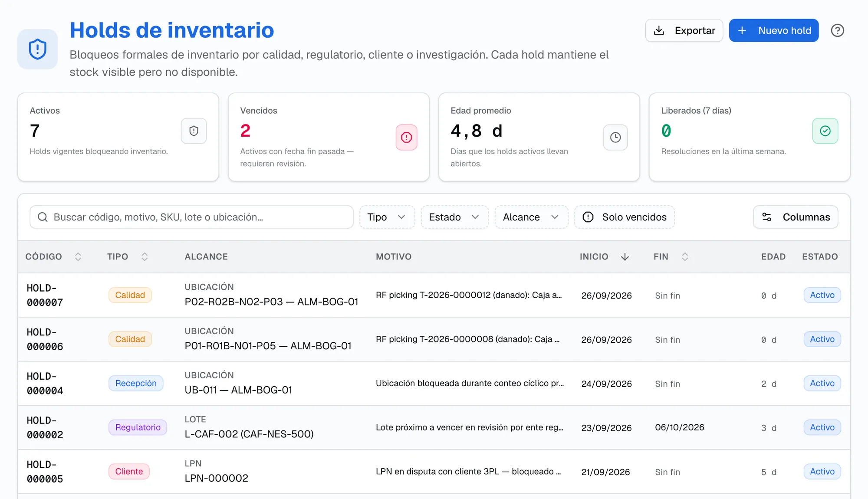This screenshot has width=868, height=499.
Task: Click the Regulatorio type badge
Action: coord(138,427)
